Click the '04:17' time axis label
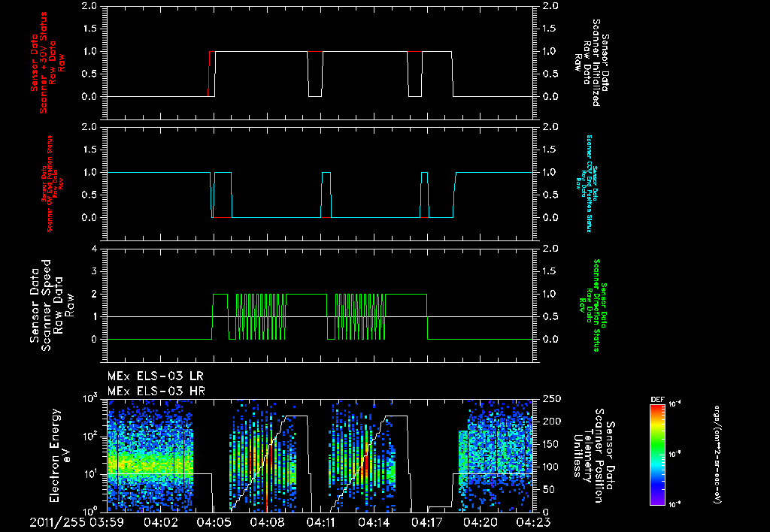The image size is (770, 532). tap(426, 522)
